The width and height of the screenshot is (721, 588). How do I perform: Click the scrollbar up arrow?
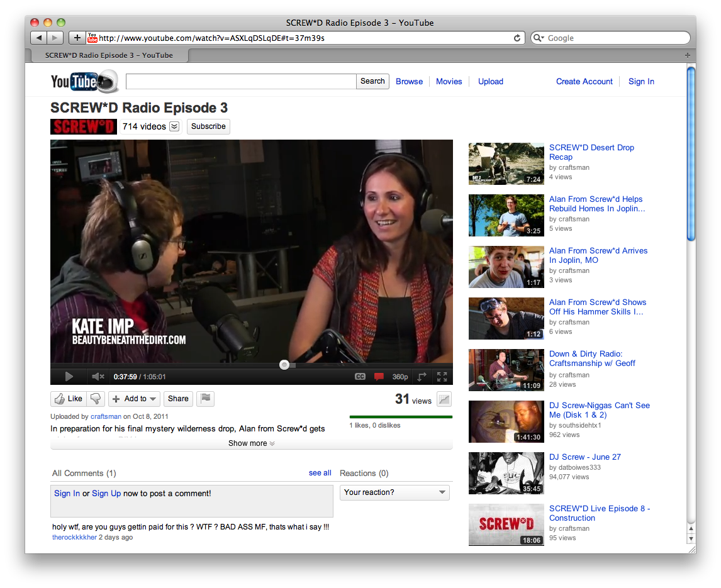tap(691, 529)
